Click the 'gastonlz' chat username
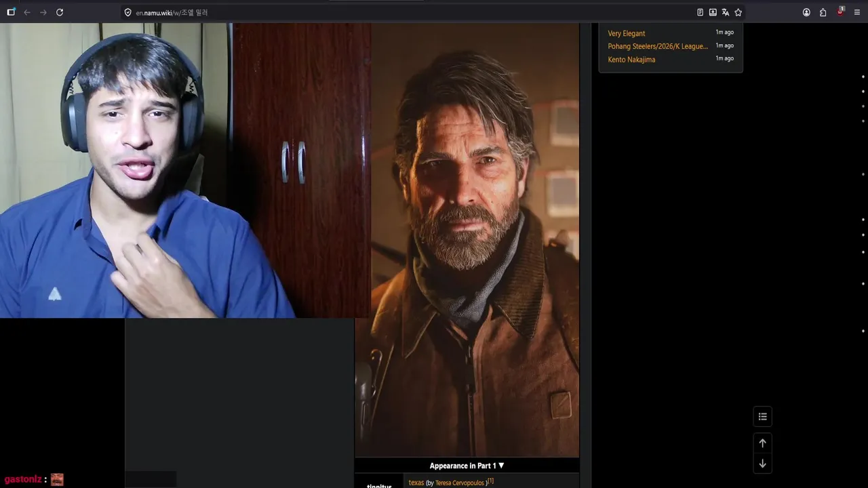The height and width of the screenshot is (488, 868). pyautogui.click(x=23, y=479)
